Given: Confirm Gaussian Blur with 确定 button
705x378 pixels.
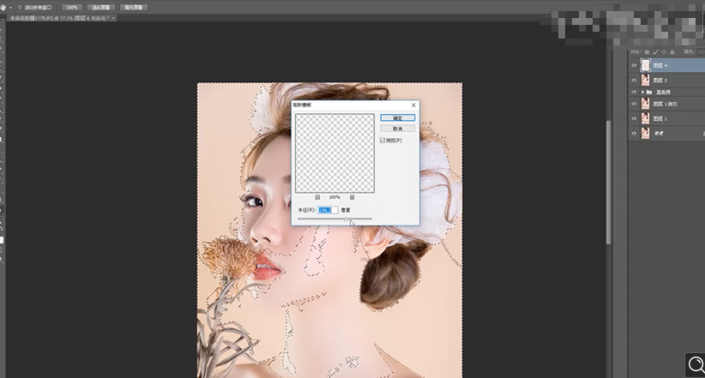Looking at the screenshot, I should click(397, 118).
